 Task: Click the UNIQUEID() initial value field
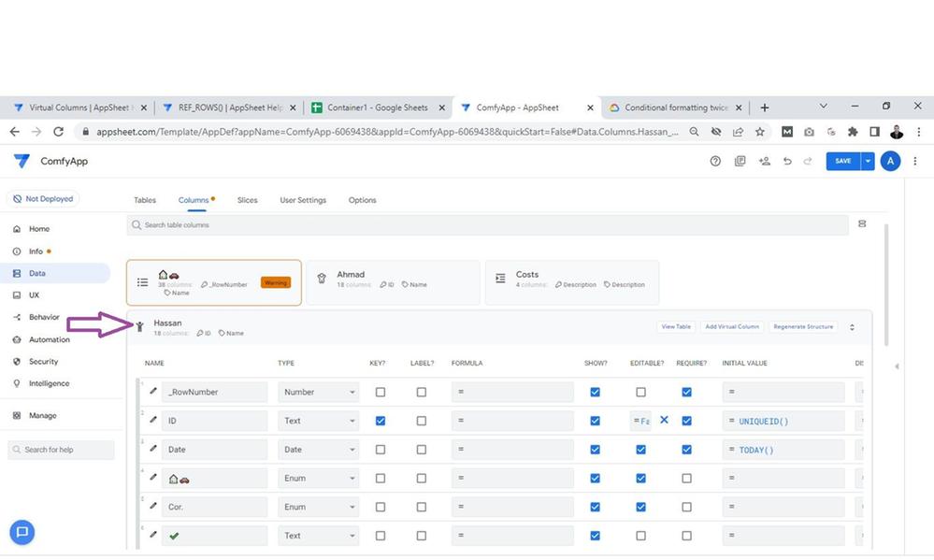coord(783,422)
